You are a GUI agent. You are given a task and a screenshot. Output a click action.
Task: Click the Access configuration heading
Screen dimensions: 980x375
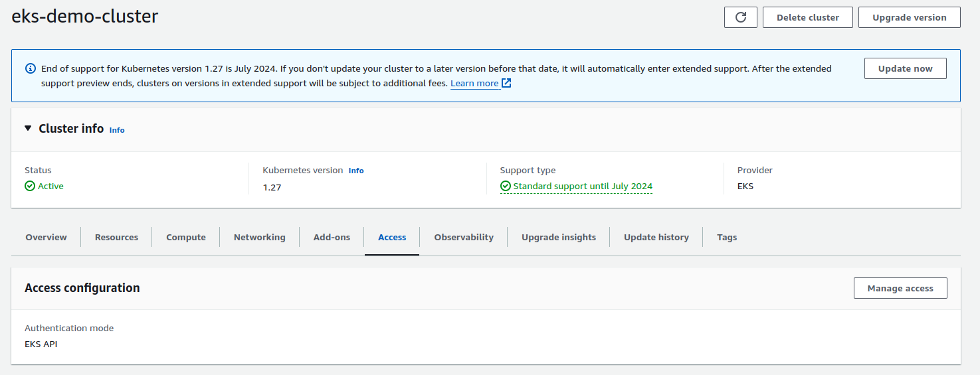(82, 288)
